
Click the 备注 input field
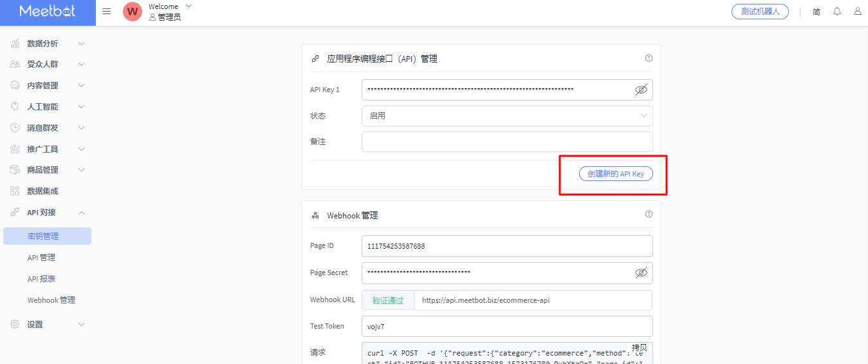click(507, 142)
